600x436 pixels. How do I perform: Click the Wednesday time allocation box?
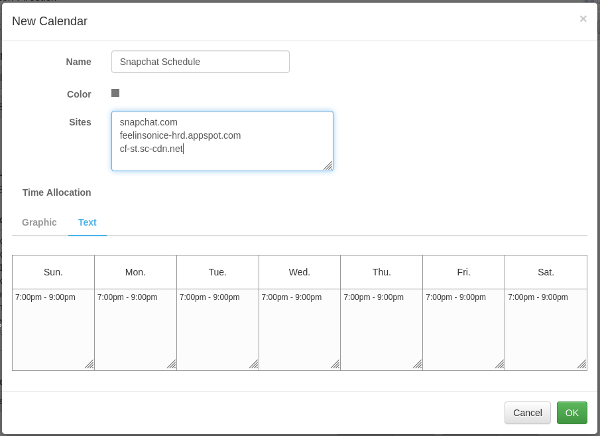point(299,330)
